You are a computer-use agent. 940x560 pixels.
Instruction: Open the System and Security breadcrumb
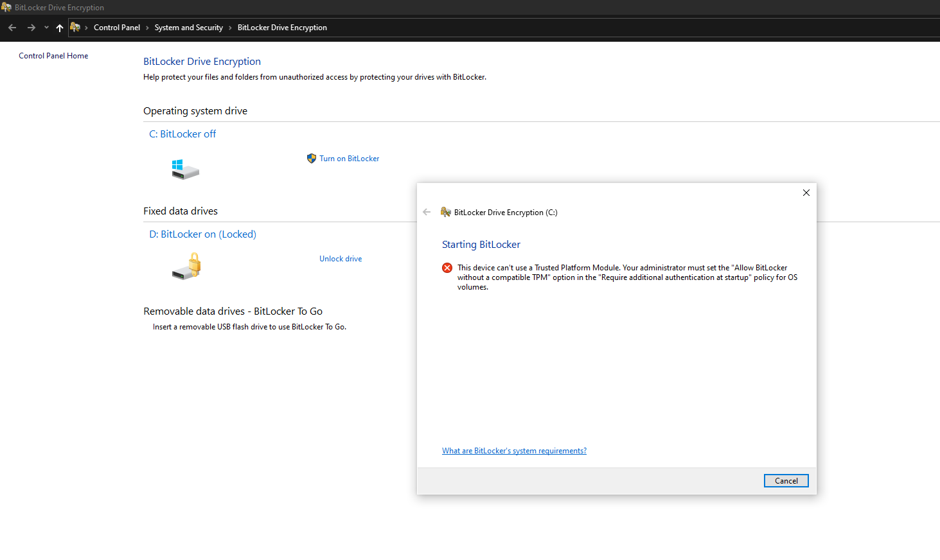(189, 28)
